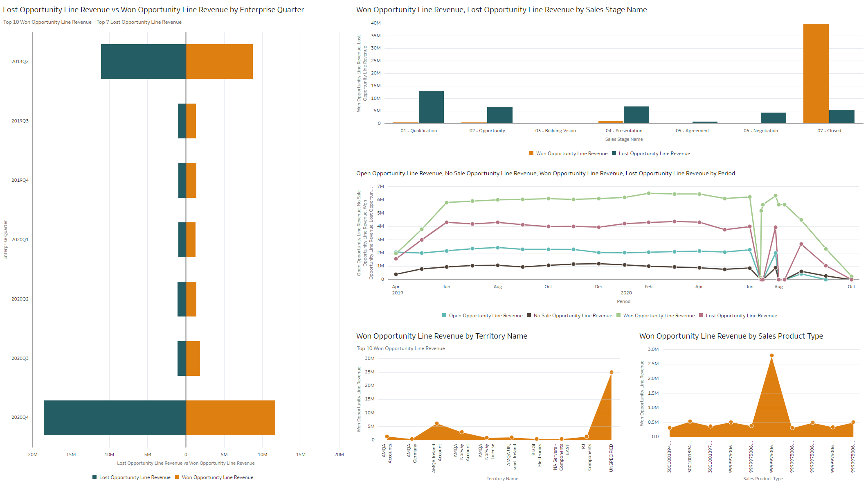Click the Feb 2020 won revenue line point
Screen dimensions: 868x486
click(648, 192)
